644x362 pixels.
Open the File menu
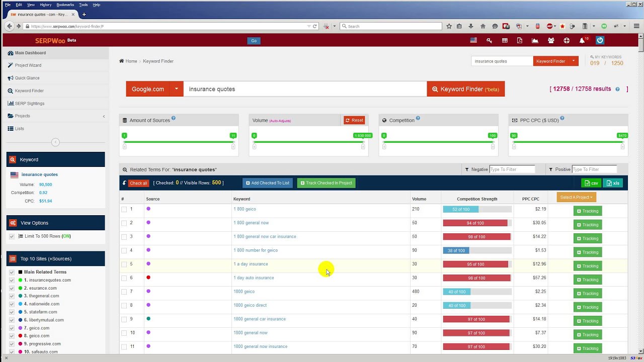[x=8, y=5]
